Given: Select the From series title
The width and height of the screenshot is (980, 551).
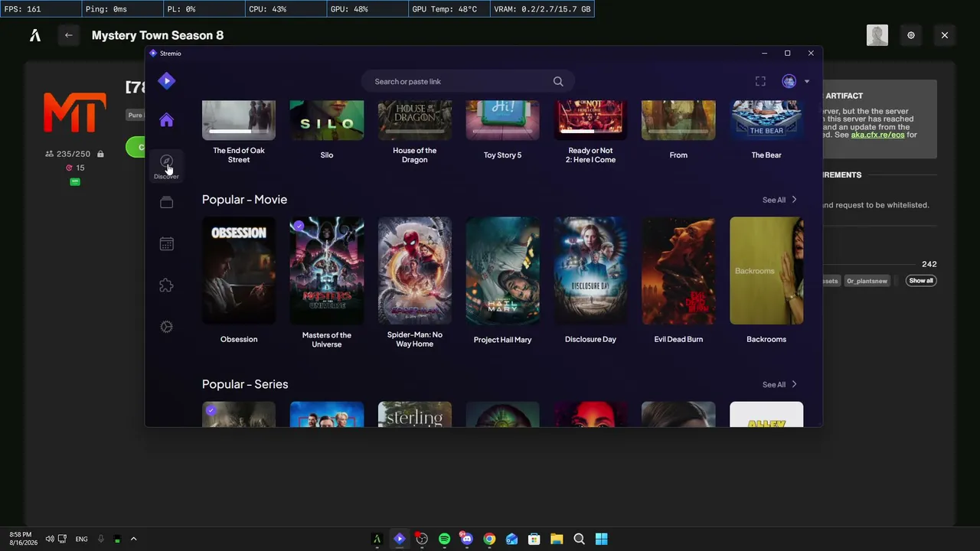Looking at the screenshot, I should [678, 155].
